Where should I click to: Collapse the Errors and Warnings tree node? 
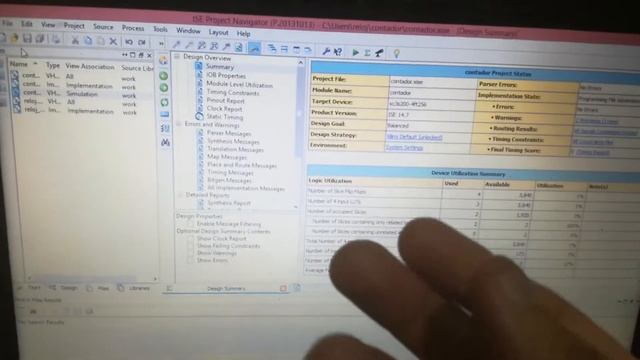coord(179,124)
